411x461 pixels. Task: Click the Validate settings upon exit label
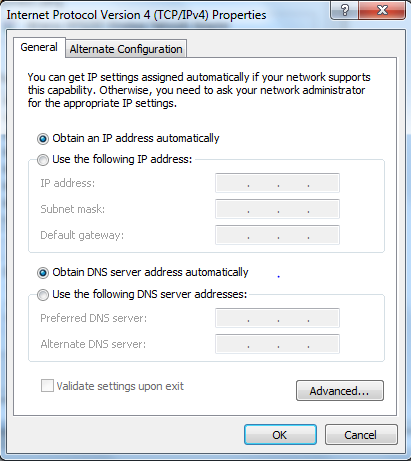[x=120, y=386]
